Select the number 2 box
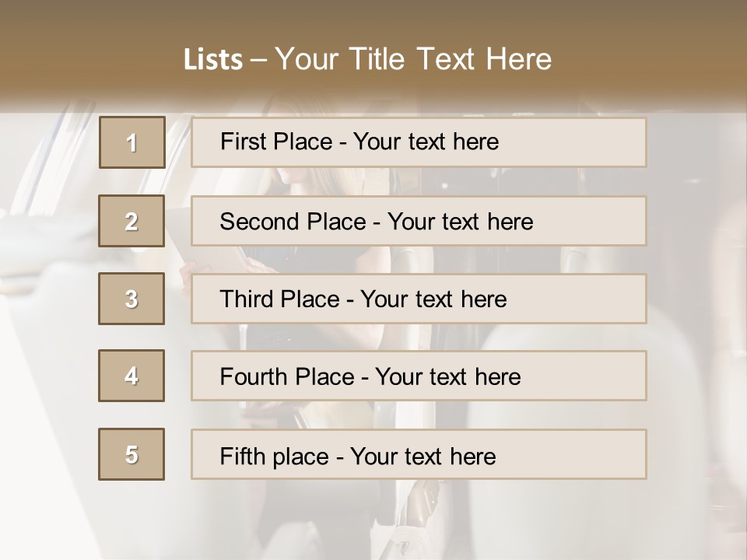Screen dimensions: 747x560 [x=132, y=221]
